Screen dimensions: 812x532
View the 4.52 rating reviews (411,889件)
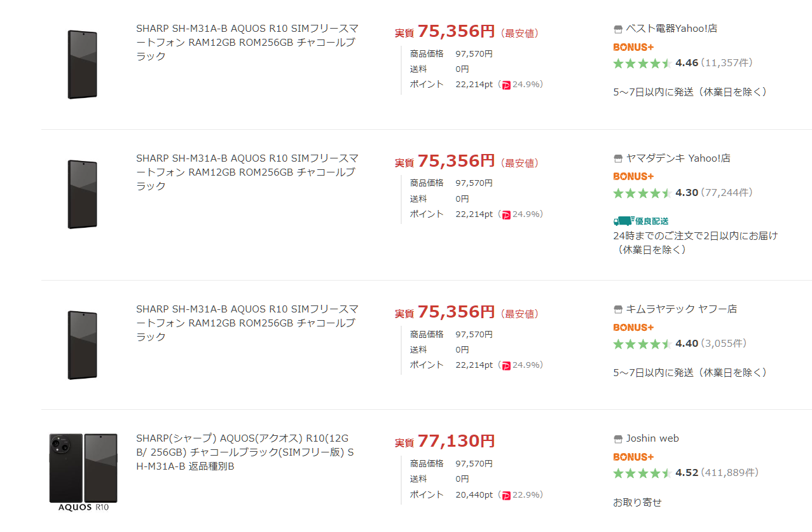(685, 473)
